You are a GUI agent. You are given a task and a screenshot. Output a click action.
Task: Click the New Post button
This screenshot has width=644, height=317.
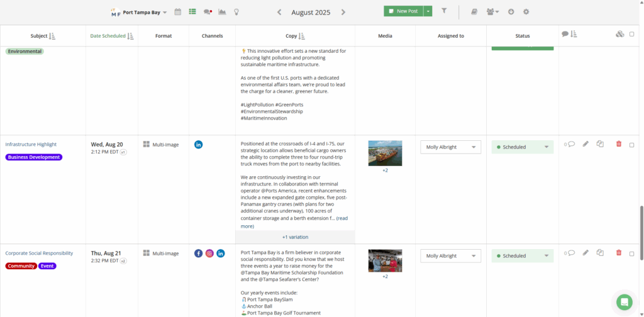403,11
